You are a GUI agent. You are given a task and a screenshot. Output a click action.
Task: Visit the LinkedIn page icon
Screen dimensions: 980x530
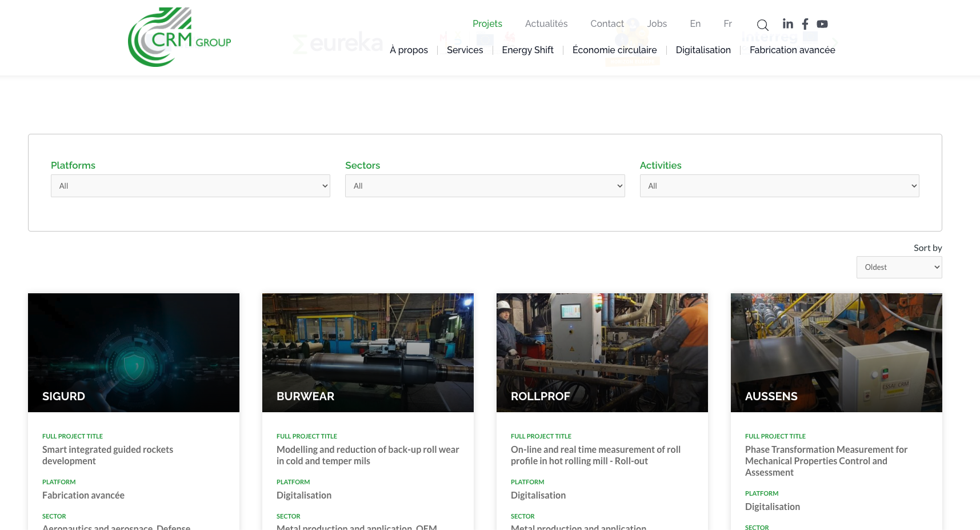click(788, 23)
